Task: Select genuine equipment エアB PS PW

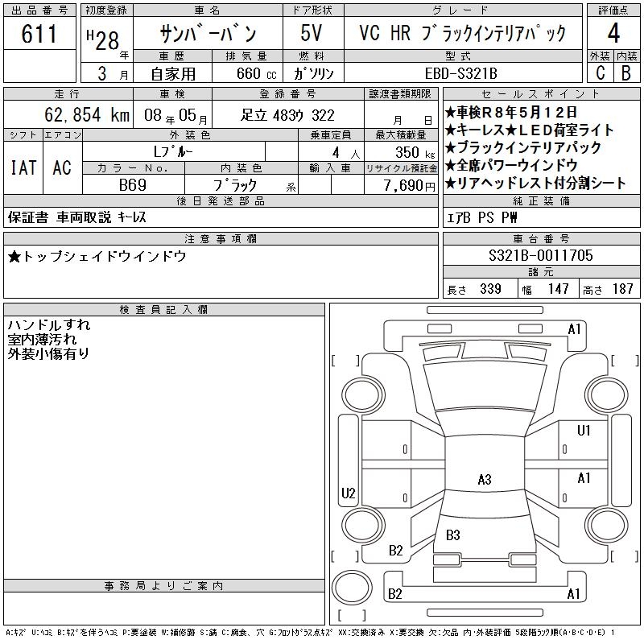Action: pyautogui.click(x=481, y=217)
